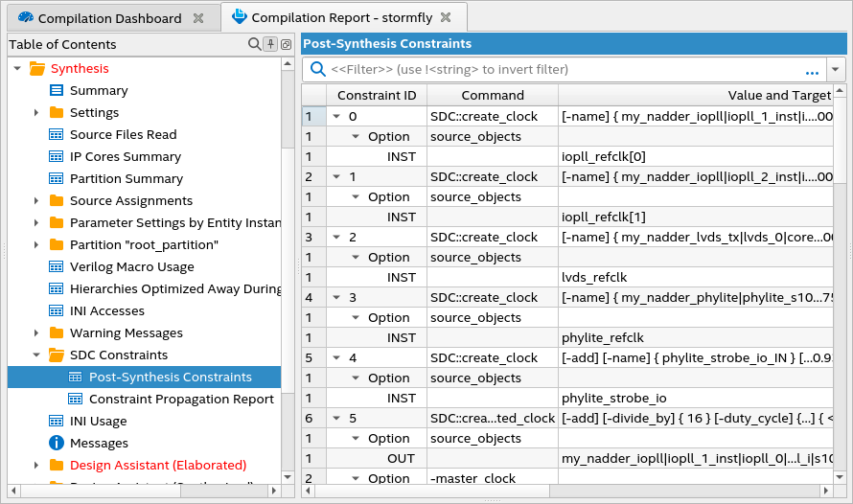Viewport: 853px width, 504px height.
Task: Click the filter options ellipsis button
Action: [x=812, y=70]
